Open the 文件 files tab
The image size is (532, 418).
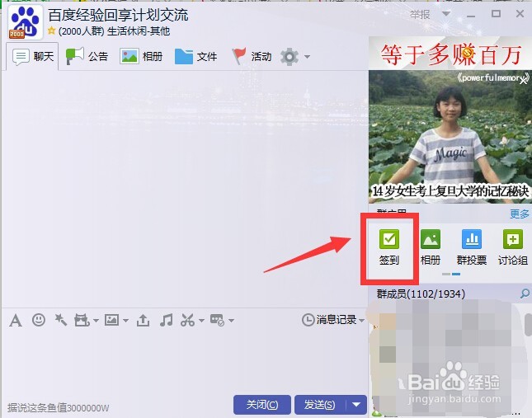pos(195,56)
